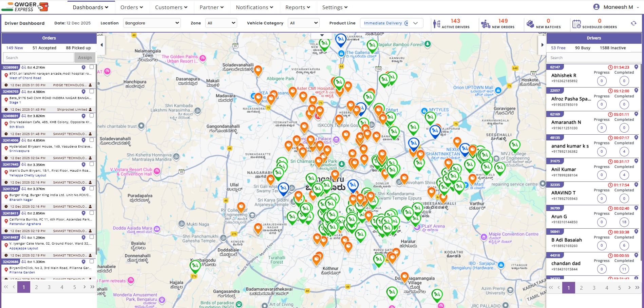
Task: Go to Drivers list page 3
Action: 594,288
